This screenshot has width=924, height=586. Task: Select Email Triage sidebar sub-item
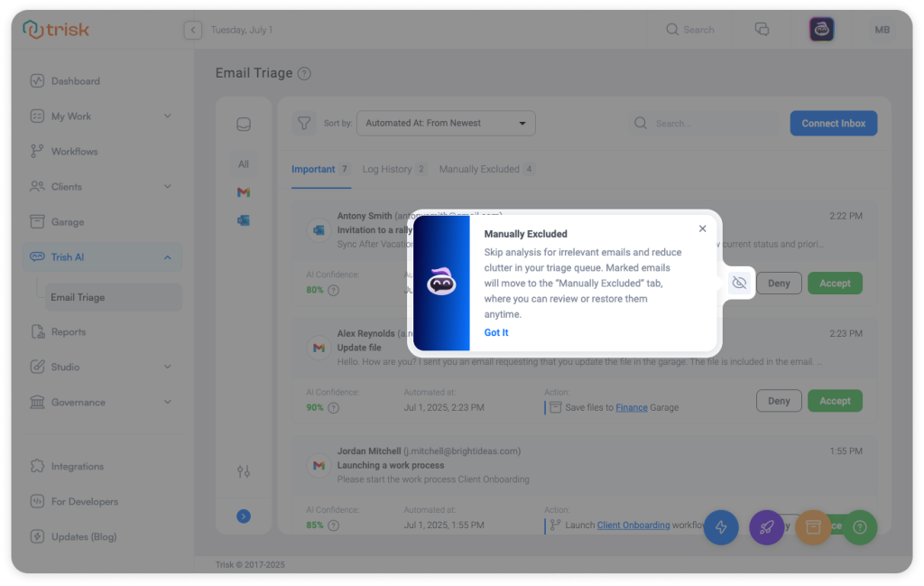pos(113,297)
